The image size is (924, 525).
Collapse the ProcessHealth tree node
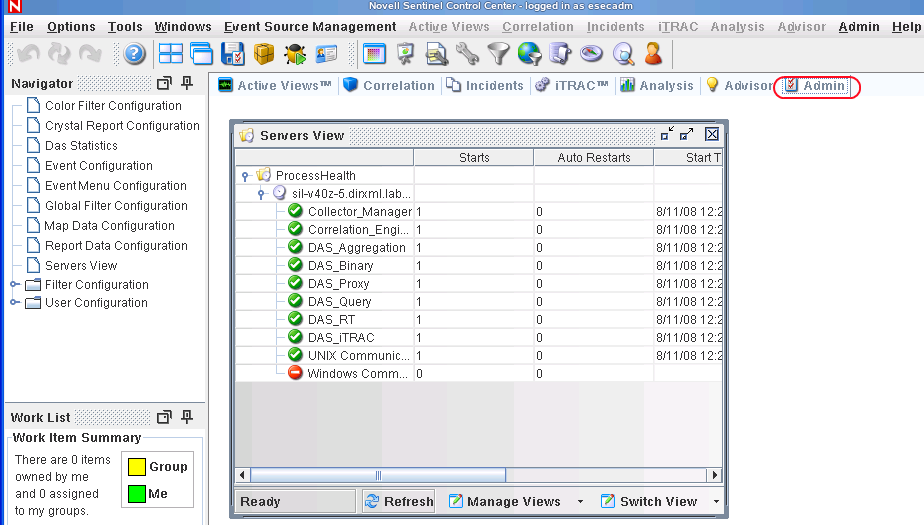click(245, 176)
